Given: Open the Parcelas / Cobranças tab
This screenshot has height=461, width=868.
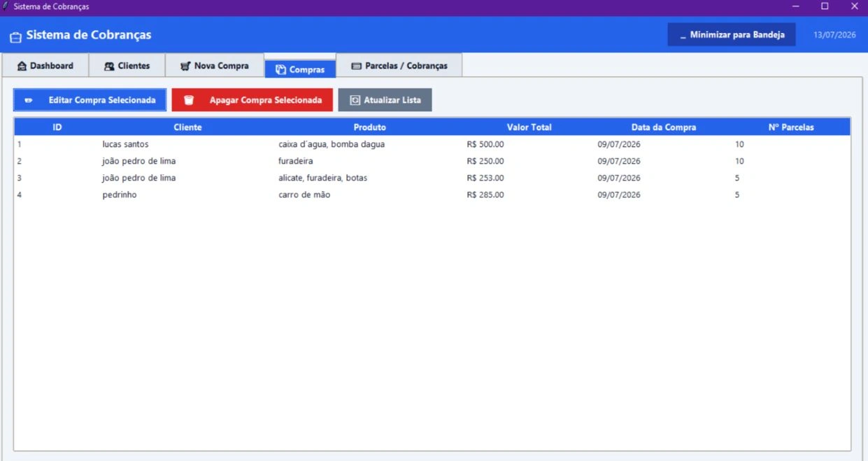Looking at the screenshot, I should pyautogui.click(x=399, y=66).
